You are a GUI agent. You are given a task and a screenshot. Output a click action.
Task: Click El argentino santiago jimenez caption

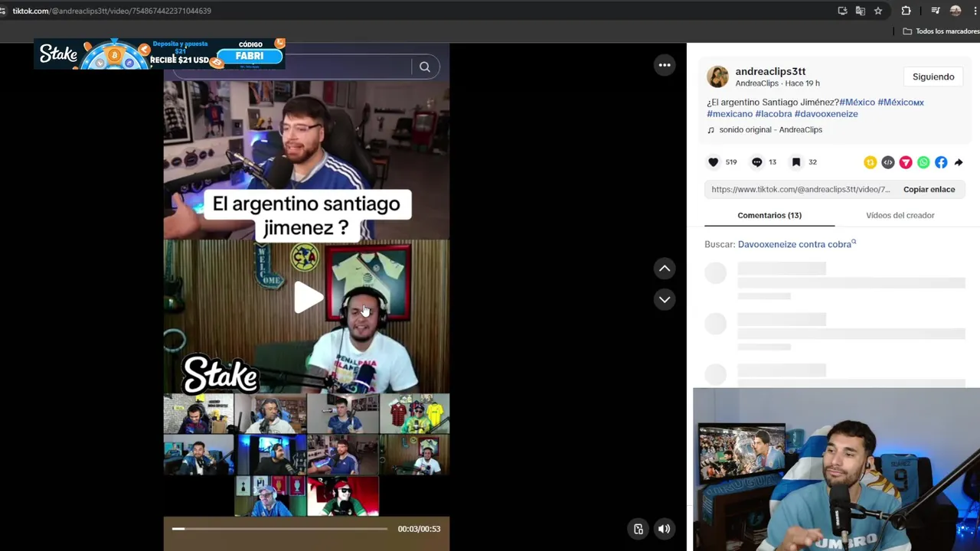pos(306,215)
